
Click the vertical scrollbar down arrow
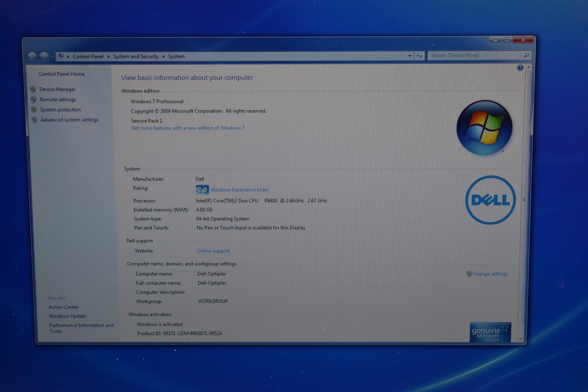[520, 338]
